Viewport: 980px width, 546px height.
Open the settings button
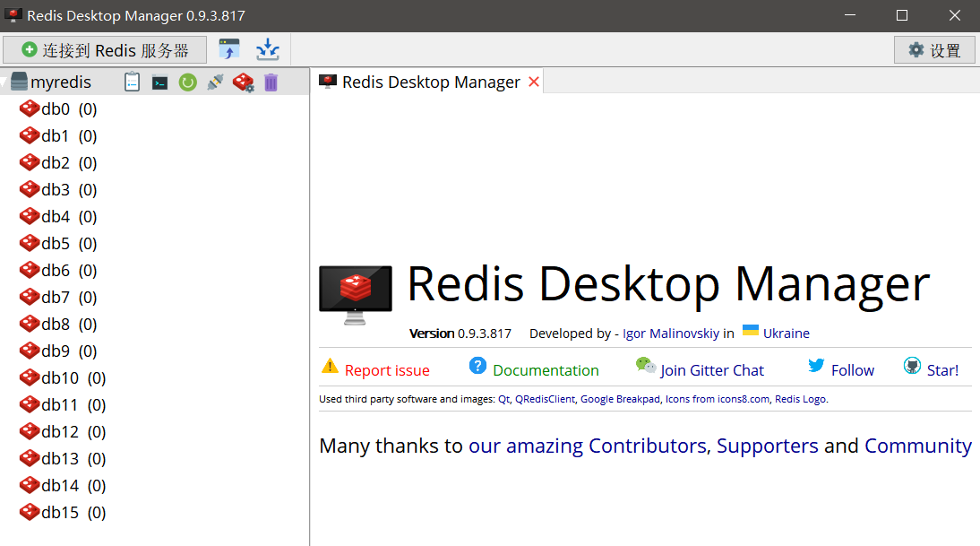(934, 50)
